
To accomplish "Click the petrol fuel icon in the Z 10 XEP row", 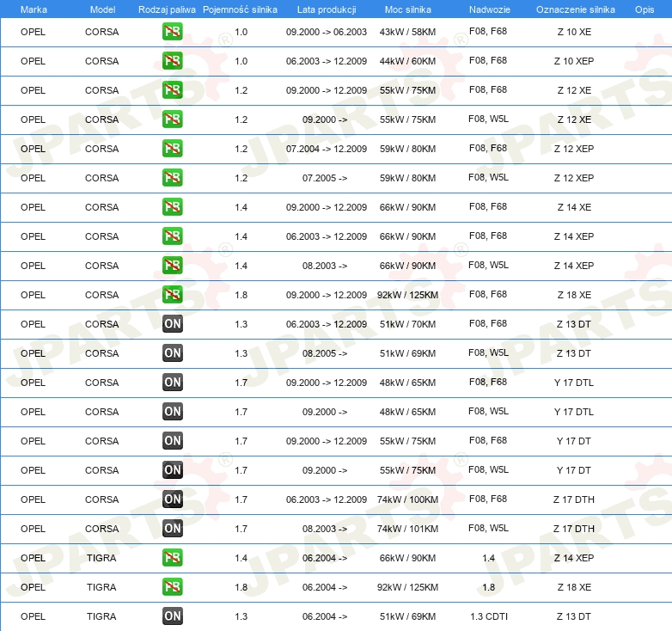I will tap(172, 61).
